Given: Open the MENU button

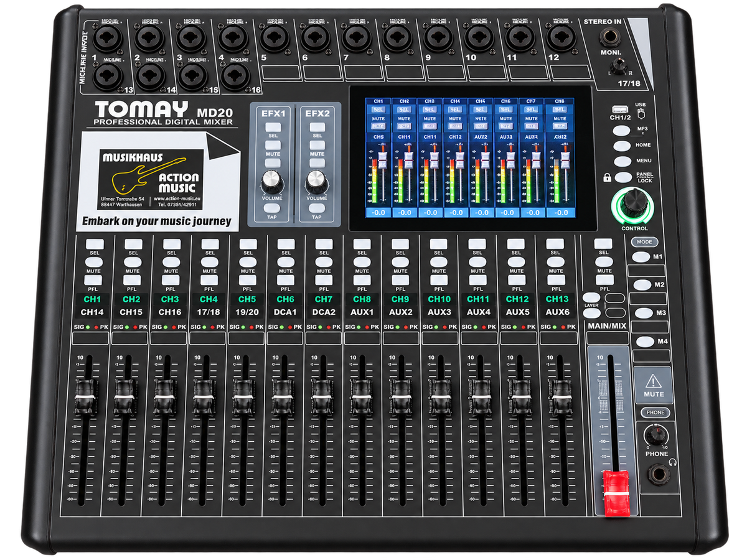Looking at the screenshot, I should click(x=622, y=162).
